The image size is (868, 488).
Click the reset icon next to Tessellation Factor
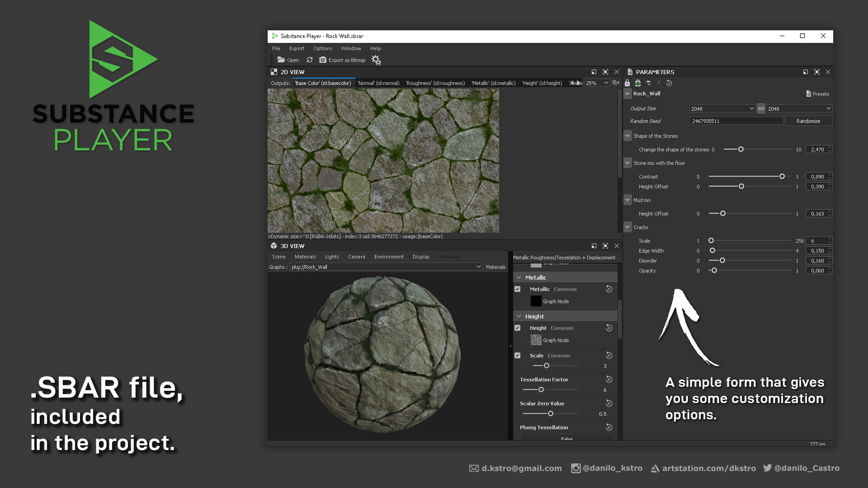(609, 379)
